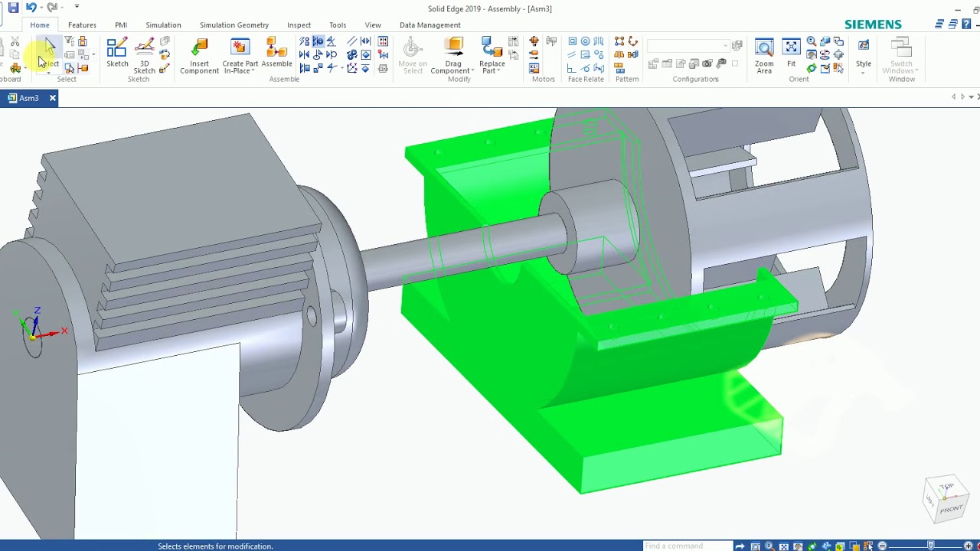This screenshot has height=551, width=980.
Task: Click the Sketch tool
Action: [x=117, y=53]
